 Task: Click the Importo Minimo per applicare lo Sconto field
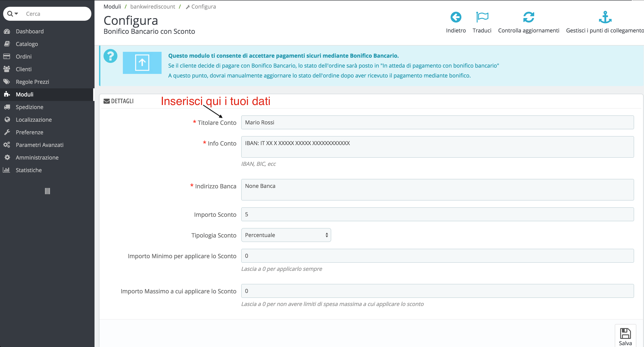click(x=437, y=256)
